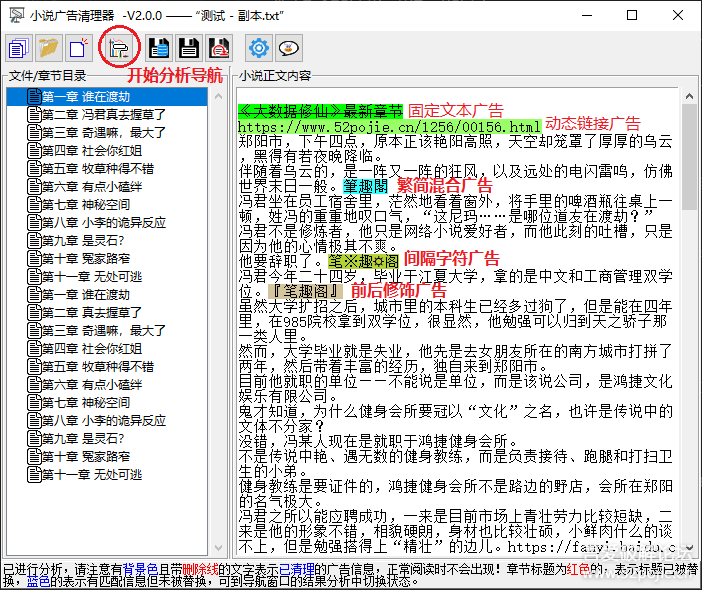Image resolution: width=702 pixels, height=590 pixels.
Task: Click the struck-through 《大数据修仙》最新章节 ad text
Action: (321, 111)
